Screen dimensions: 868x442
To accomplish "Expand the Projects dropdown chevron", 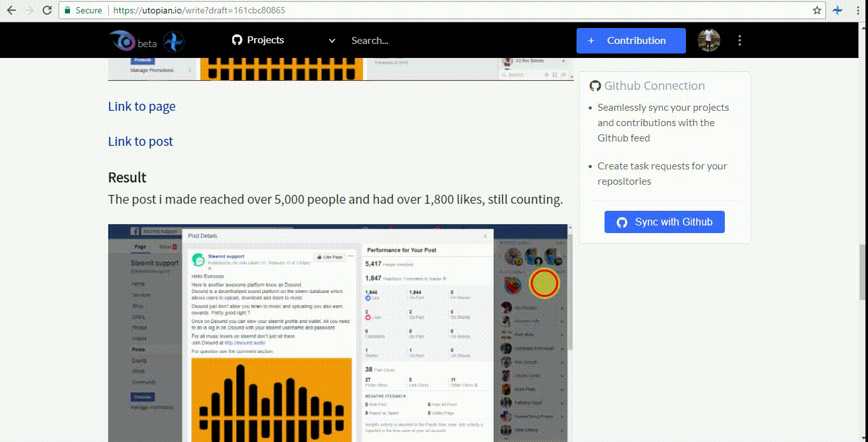I will [332, 41].
